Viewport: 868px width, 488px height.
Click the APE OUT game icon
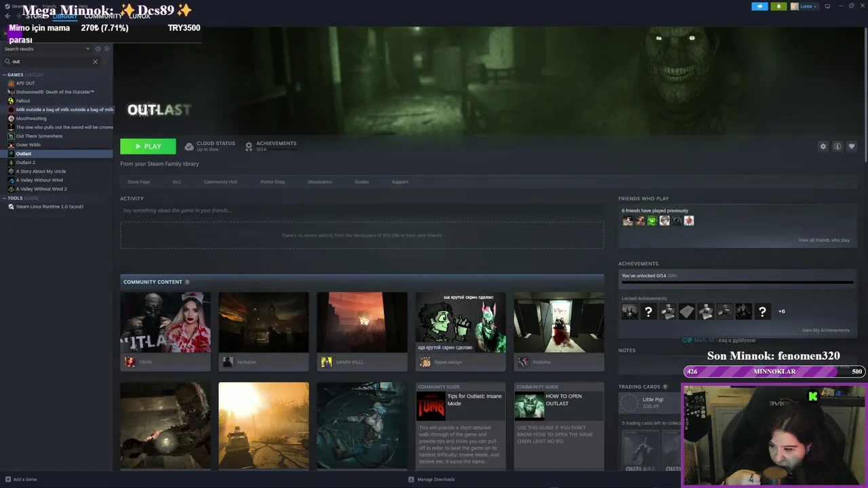click(11, 83)
